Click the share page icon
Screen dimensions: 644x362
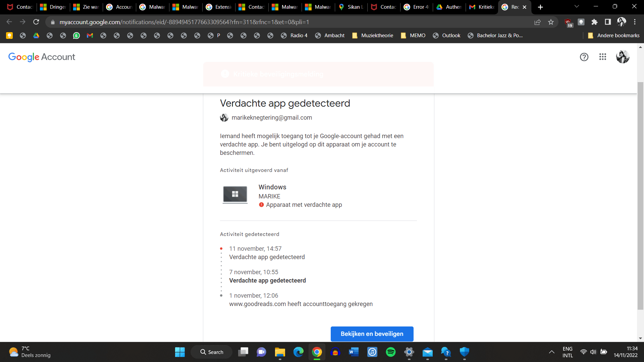(x=537, y=22)
